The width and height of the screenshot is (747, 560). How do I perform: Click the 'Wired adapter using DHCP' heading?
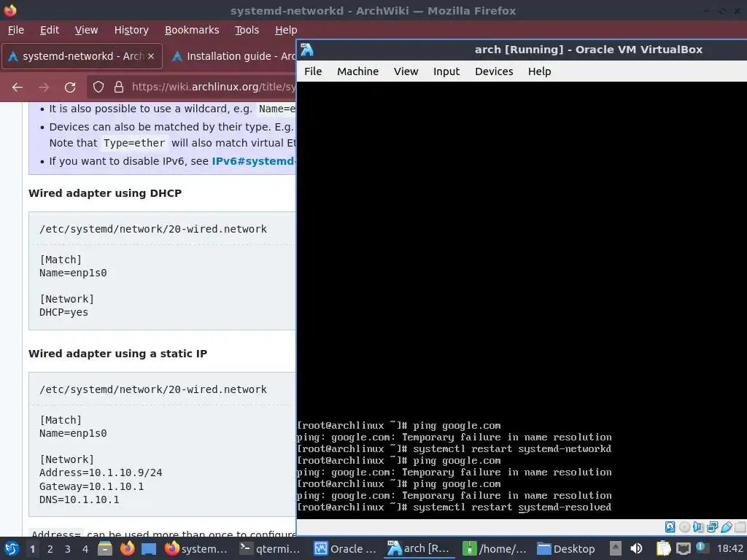pyautogui.click(x=105, y=193)
